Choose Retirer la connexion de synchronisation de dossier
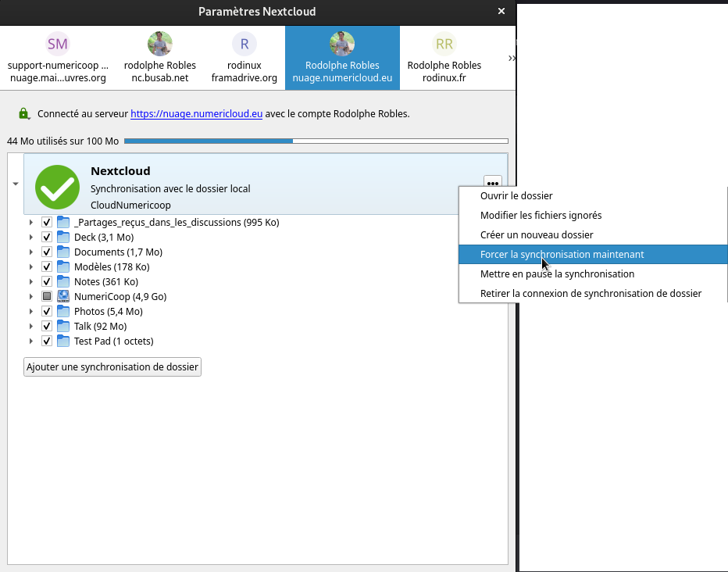 [593, 294]
